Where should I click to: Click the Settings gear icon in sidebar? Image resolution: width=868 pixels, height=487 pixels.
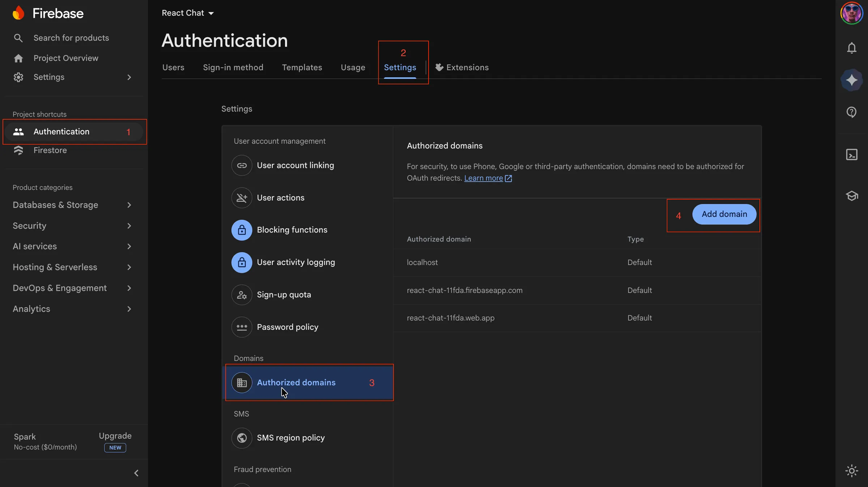coord(18,77)
